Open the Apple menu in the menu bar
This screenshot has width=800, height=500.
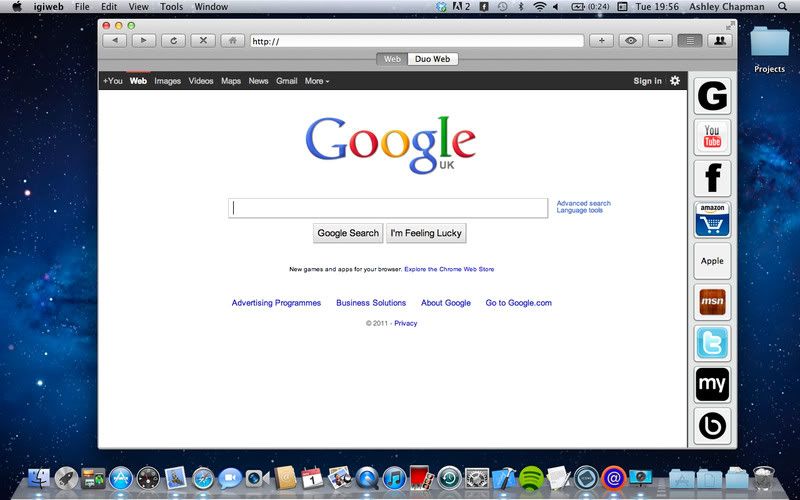17,7
